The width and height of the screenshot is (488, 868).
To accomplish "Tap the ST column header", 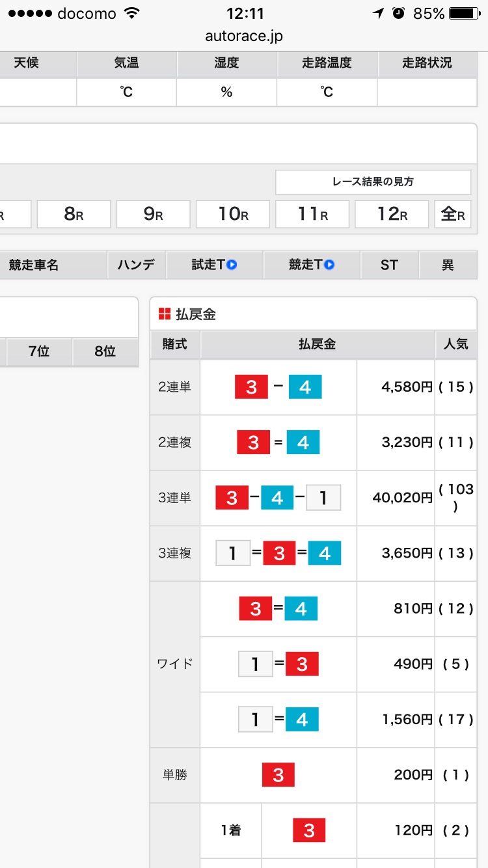I will 389,265.
